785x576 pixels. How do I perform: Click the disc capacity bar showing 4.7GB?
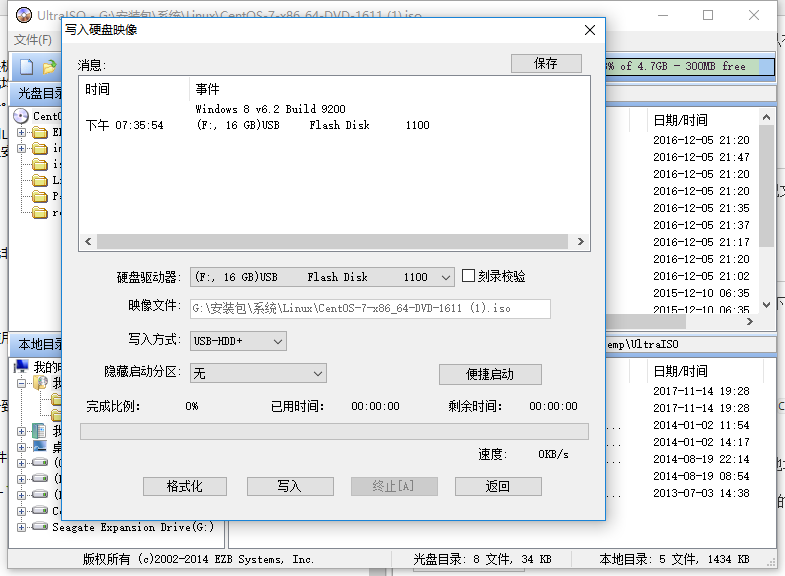tap(690, 67)
